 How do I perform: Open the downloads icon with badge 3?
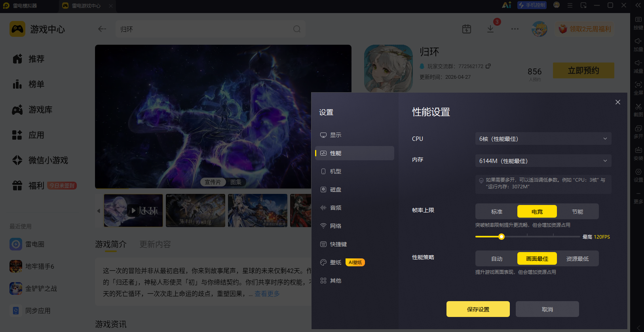point(491,28)
